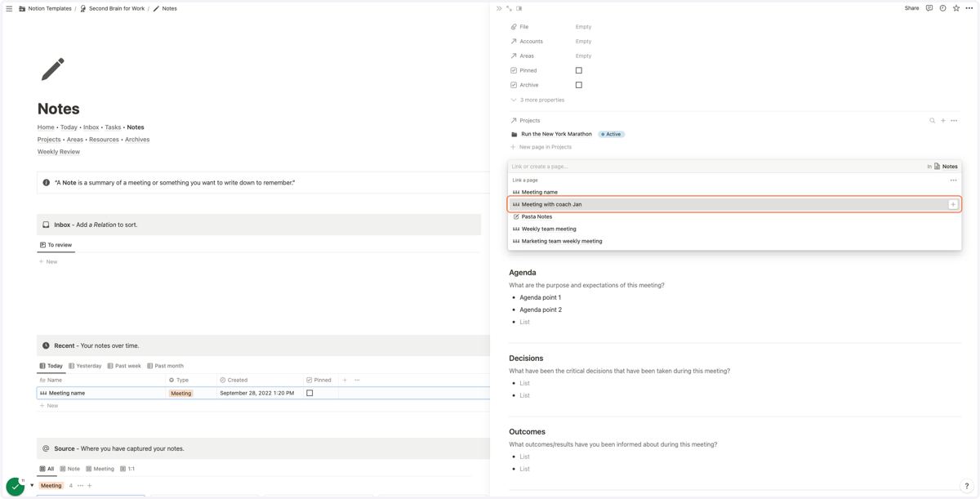Open note as full page

pyautogui.click(x=509, y=8)
